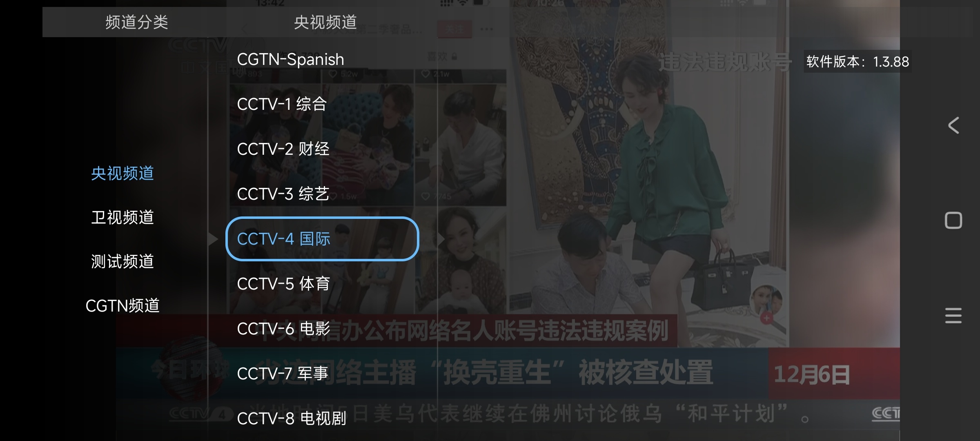Open the 测试频道 category
This screenshot has height=441, width=980.
[x=122, y=261]
